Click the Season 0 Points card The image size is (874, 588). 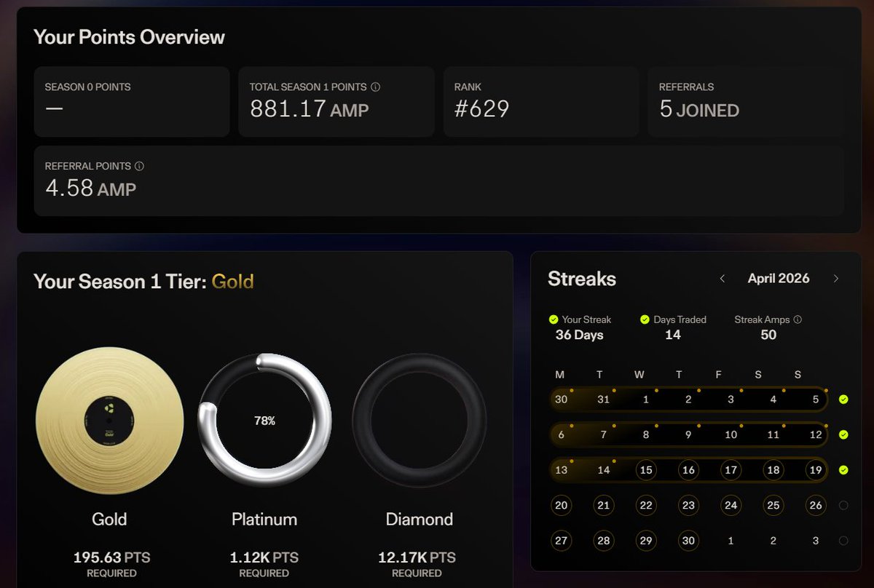point(132,102)
